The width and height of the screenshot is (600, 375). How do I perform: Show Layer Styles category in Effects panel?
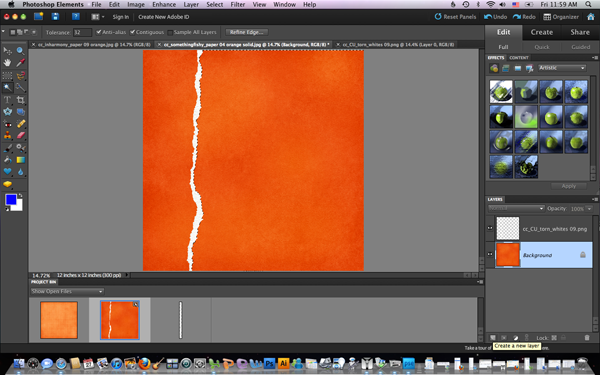click(505, 68)
